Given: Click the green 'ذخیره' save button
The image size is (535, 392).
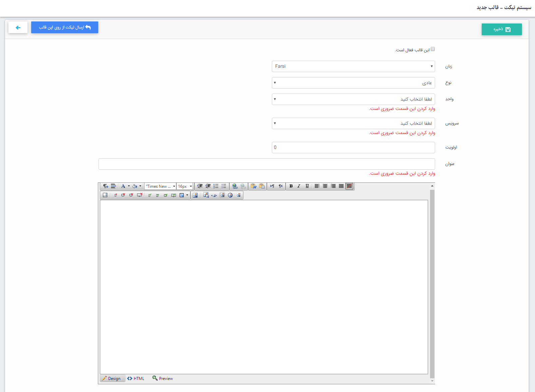Looking at the screenshot, I should [x=502, y=29].
